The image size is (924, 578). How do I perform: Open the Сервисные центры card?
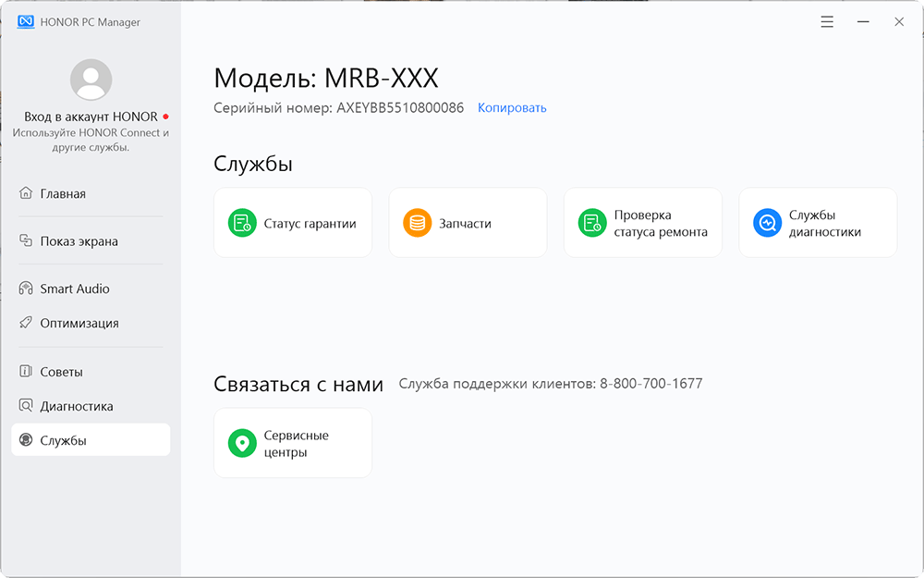pyautogui.click(x=293, y=443)
